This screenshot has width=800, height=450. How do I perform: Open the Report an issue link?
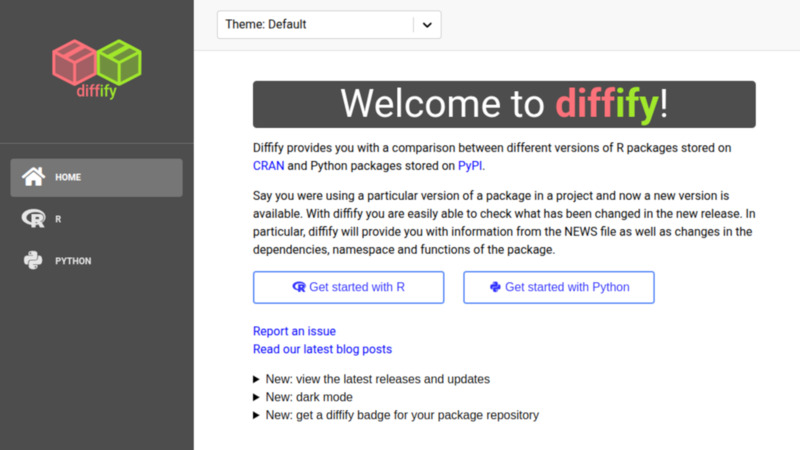click(x=294, y=331)
